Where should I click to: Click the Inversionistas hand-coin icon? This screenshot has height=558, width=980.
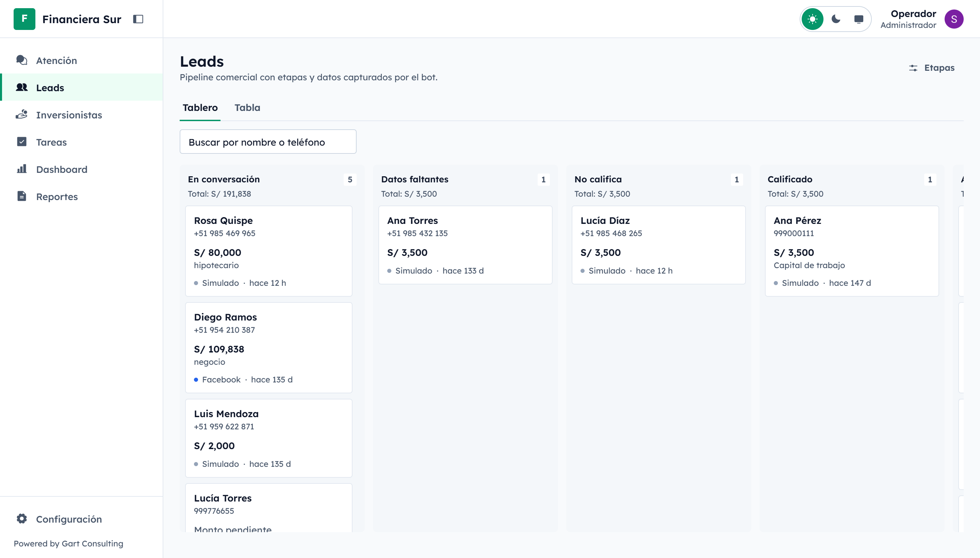click(22, 115)
